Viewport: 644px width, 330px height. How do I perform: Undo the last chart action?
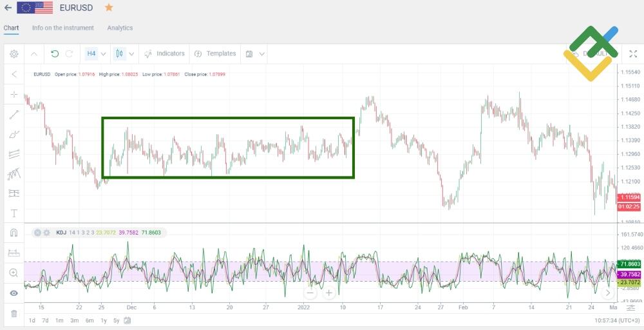click(55, 53)
